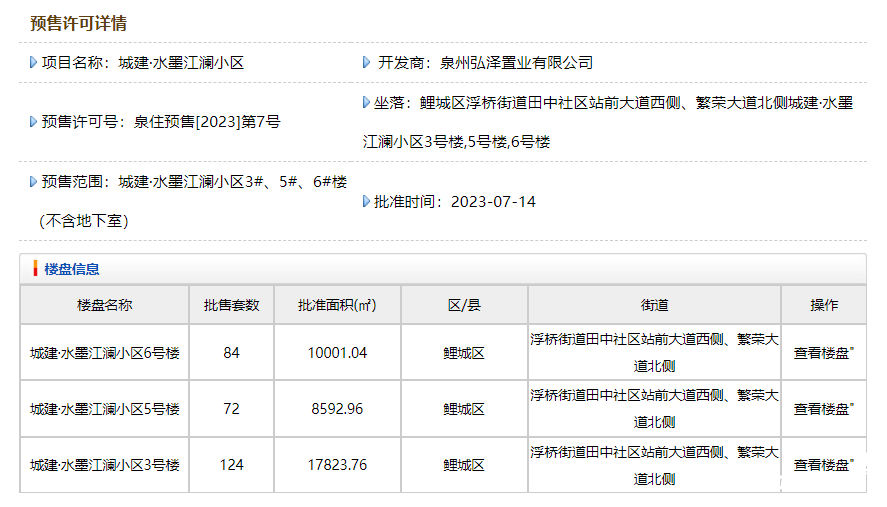This screenshot has height=507, width=887.
Task: Click area value 8592.96
Action: (x=337, y=409)
